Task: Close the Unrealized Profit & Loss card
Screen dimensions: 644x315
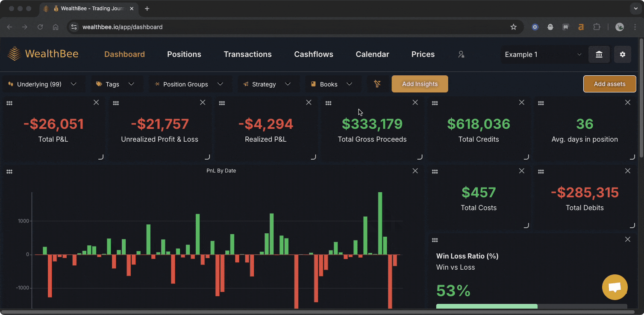Action: pyautogui.click(x=203, y=102)
